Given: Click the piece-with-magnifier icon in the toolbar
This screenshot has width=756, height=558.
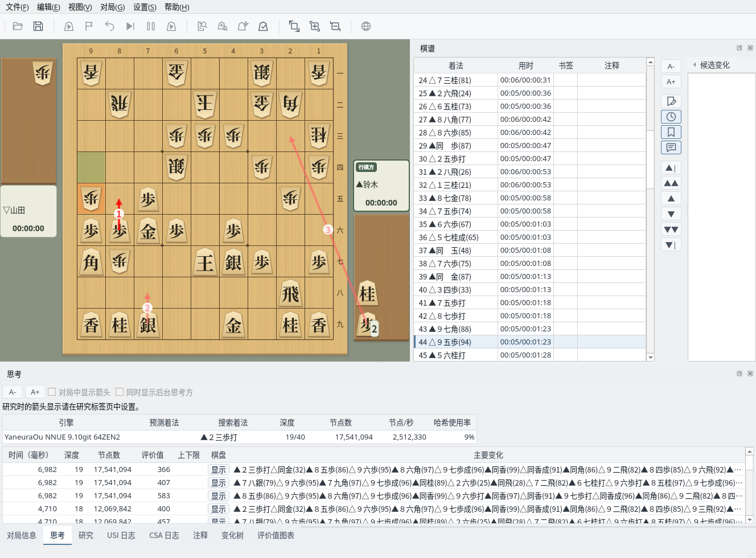Looking at the screenshot, I should (223, 26).
